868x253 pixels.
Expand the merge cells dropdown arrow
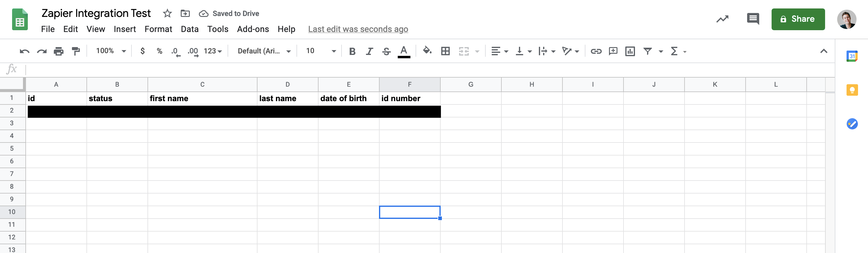[477, 51]
